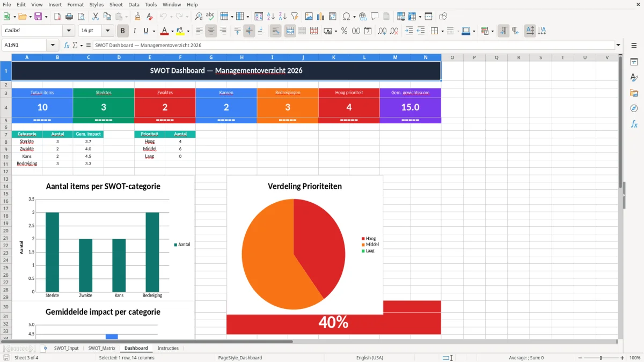Toggle AutoFilter funnel icon
The width and height of the screenshot is (644, 362).
(x=294, y=17)
